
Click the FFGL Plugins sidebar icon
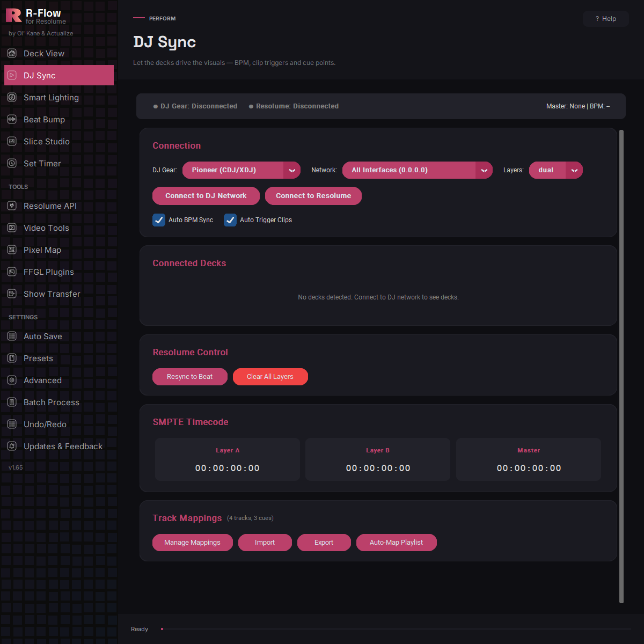click(x=12, y=272)
